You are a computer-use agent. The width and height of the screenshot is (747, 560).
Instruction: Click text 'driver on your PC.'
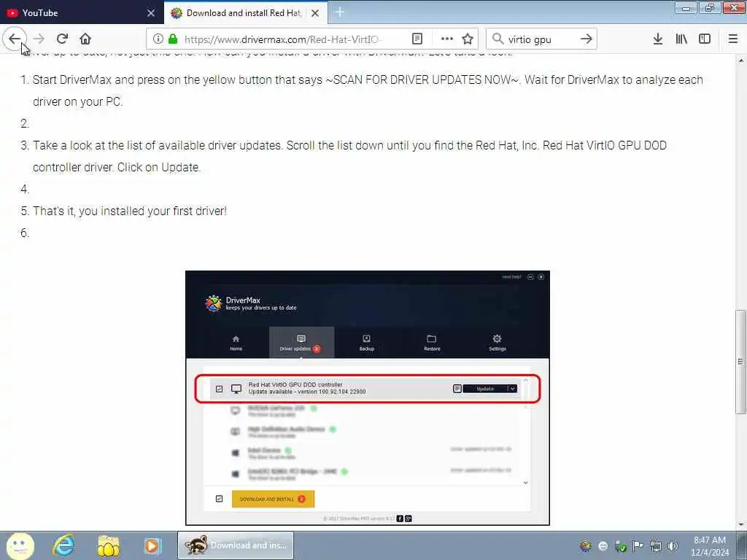(77, 101)
